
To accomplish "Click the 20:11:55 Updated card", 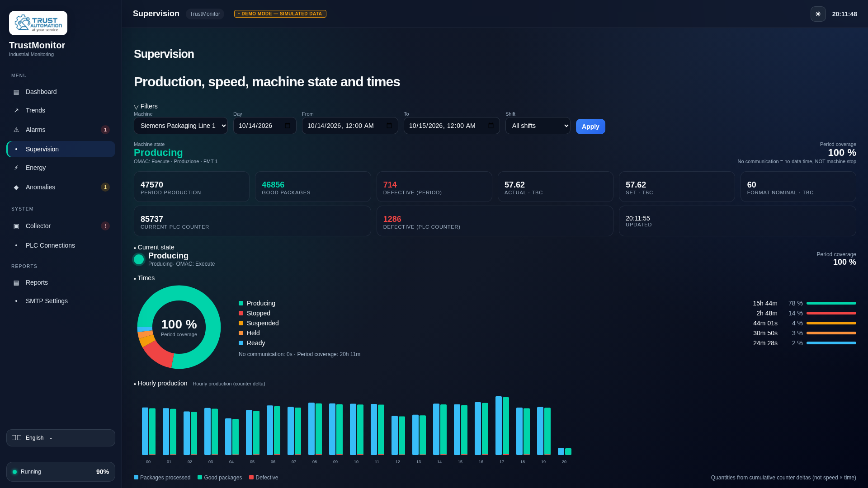I will tap(737, 221).
